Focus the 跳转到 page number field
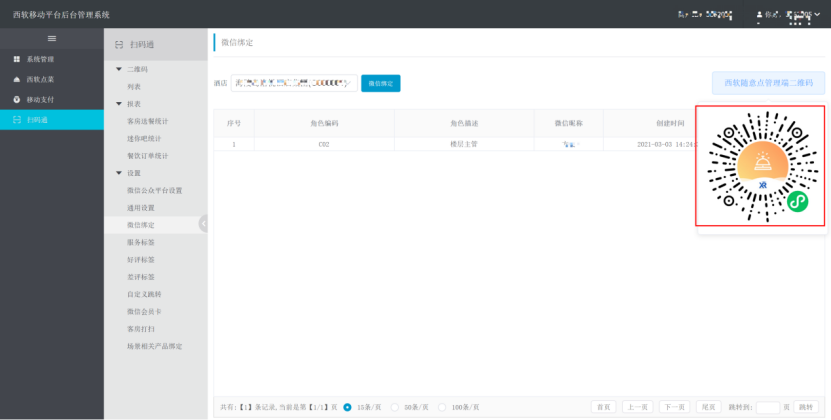Image resolution: width=831 pixels, height=420 pixels. 768,407
